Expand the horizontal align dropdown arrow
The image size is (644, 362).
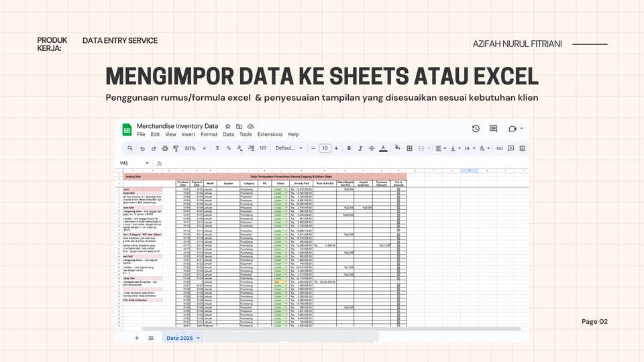pyautogui.click(x=445, y=149)
